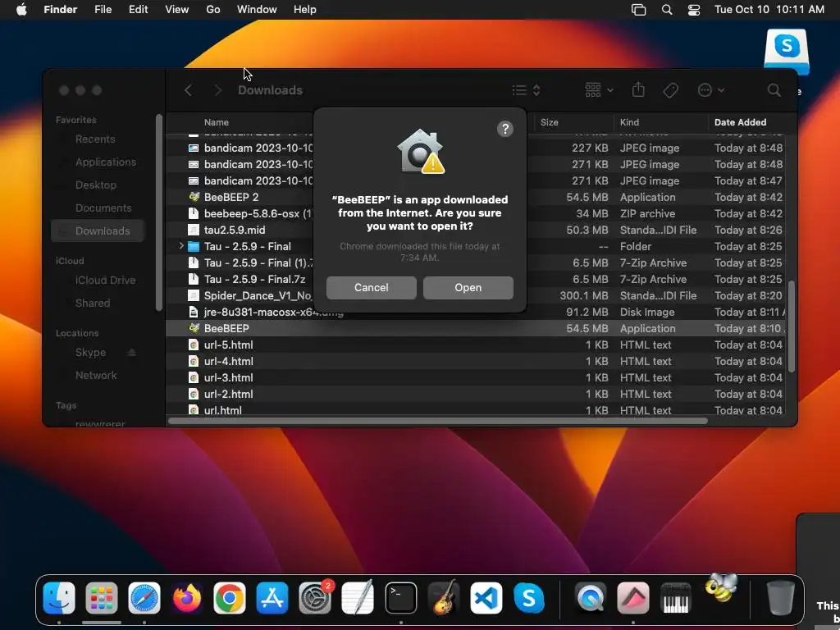
Task: Select Documents in sidebar
Action: click(x=98, y=208)
